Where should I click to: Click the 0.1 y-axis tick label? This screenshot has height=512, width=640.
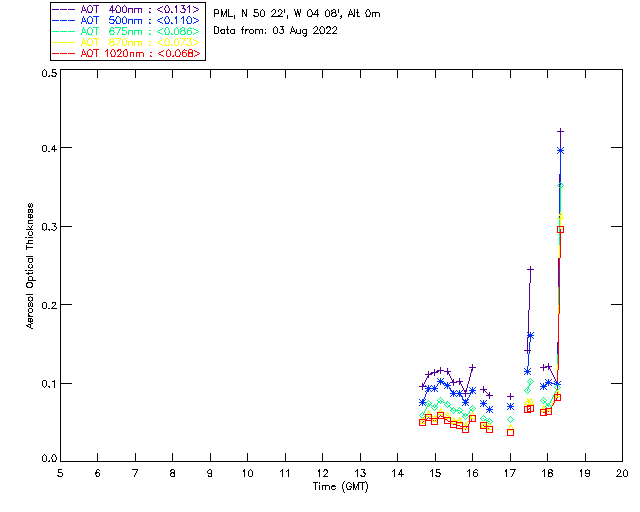(49, 384)
